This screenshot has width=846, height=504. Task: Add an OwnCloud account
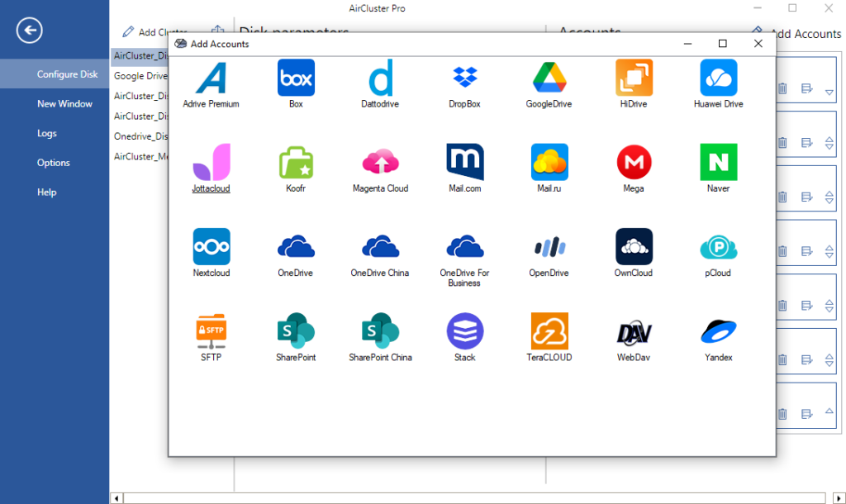634,247
